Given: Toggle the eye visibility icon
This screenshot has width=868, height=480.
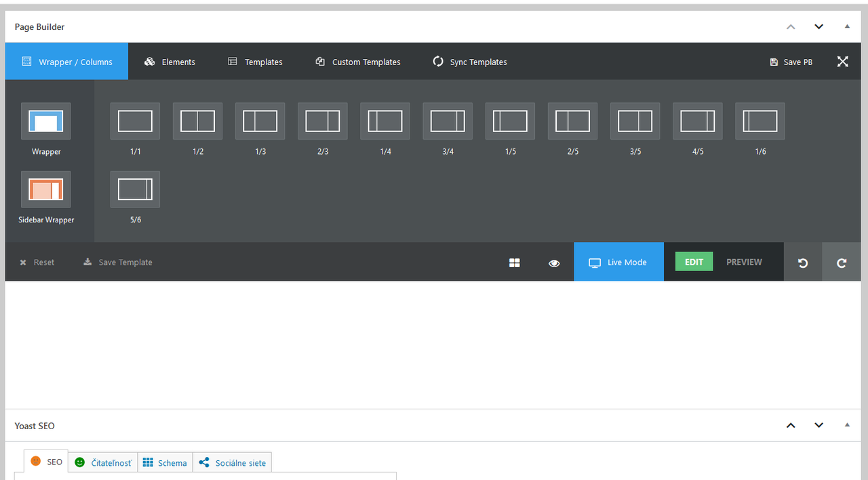Looking at the screenshot, I should pos(554,263).
